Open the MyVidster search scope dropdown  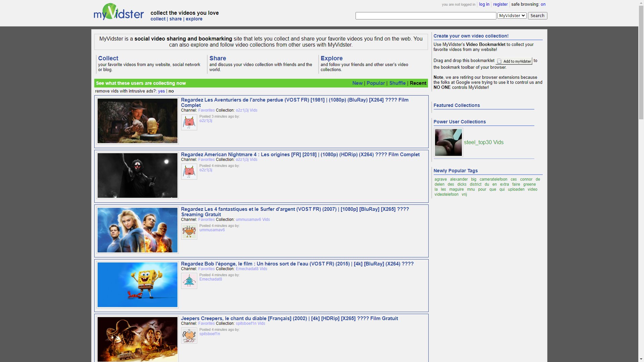[x=512, y=16]
